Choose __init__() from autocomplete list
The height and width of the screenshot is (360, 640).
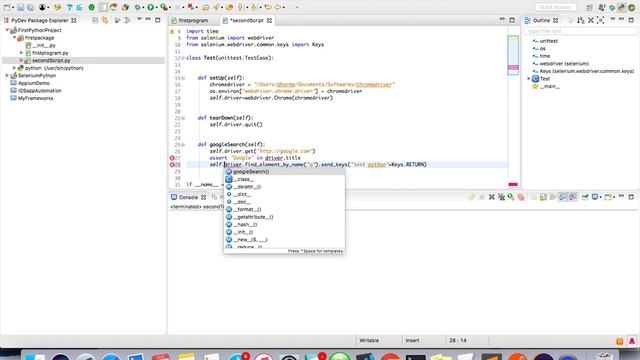[x=284, y=232]
